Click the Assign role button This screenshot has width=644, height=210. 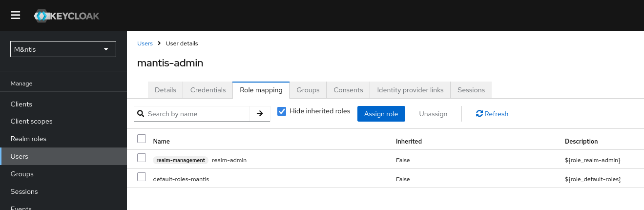coord(381,114)
